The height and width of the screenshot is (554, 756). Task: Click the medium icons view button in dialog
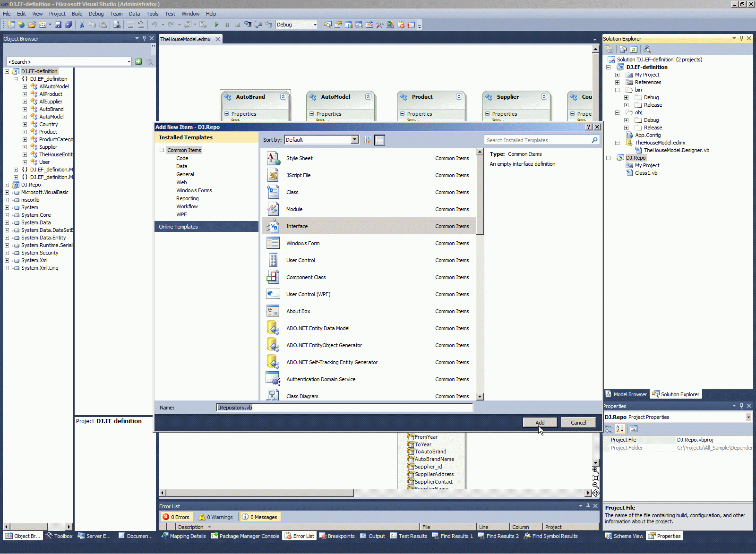(379, 140)
